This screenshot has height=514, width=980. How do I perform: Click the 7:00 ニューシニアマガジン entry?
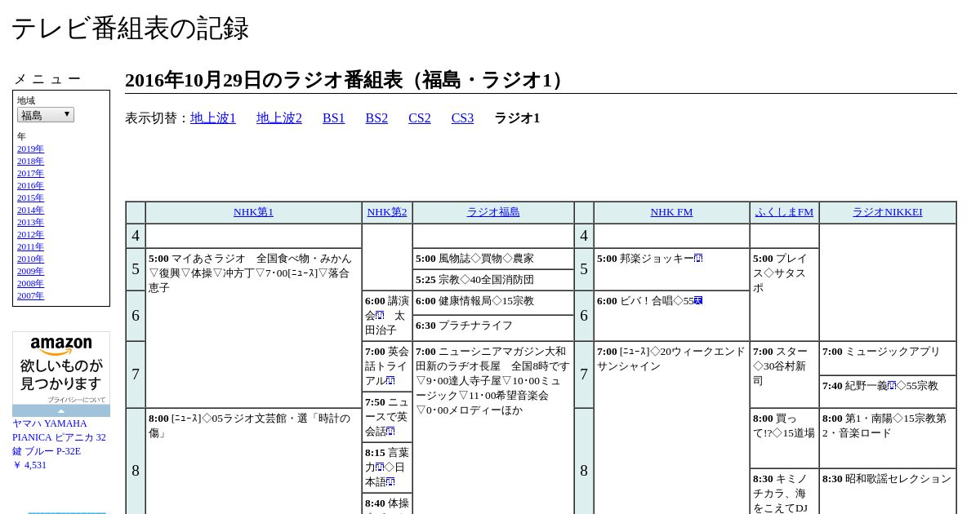pos(493,428)
